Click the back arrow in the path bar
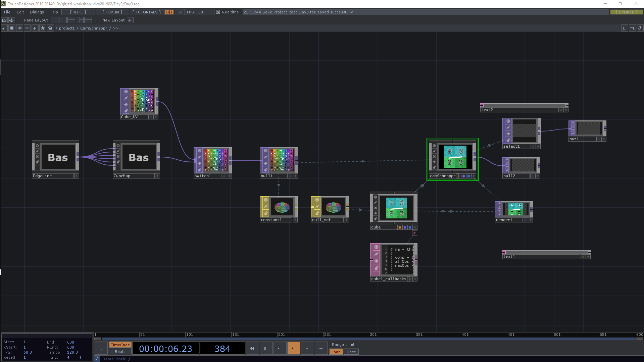This screenshot has height=362, width=644. coord(19,28)
